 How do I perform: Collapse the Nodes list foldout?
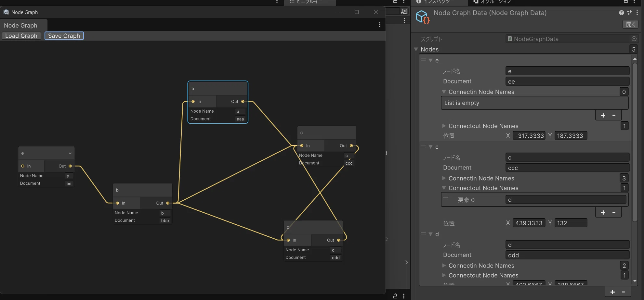click(416, 49)
